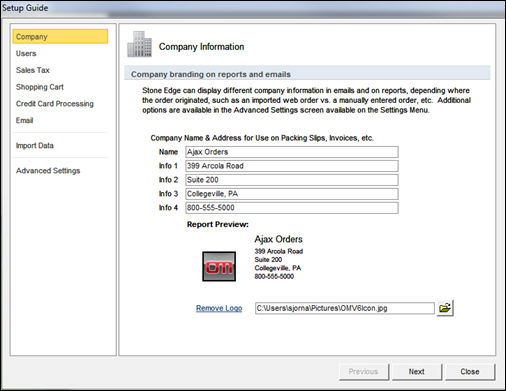
Task: Click the 'Collegeville, PA' line in report preview
Action: click(278, 268)
